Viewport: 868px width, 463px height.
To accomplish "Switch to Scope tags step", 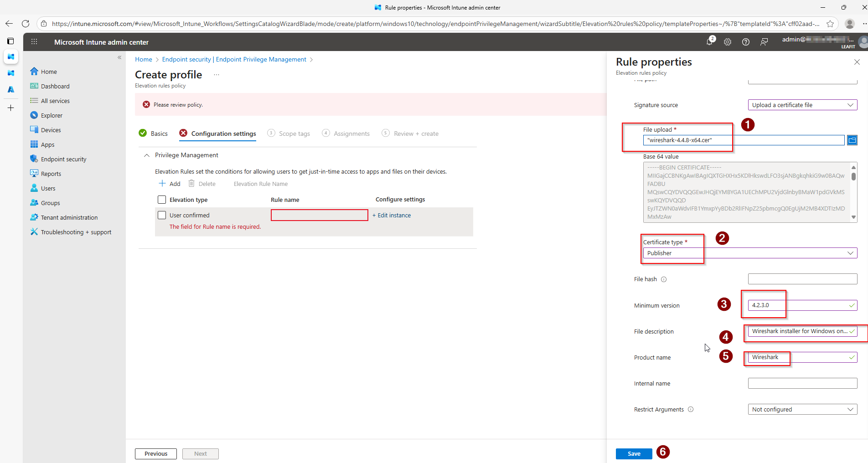I will click(289, 134).
